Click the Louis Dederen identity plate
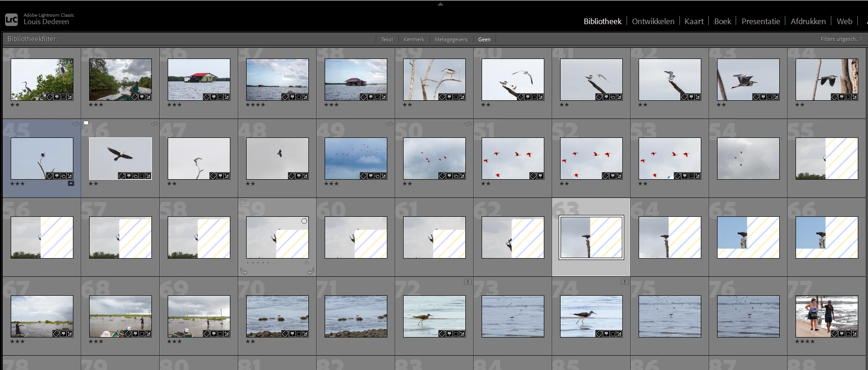This screenshot has height=370, width=868. point(46,22)
